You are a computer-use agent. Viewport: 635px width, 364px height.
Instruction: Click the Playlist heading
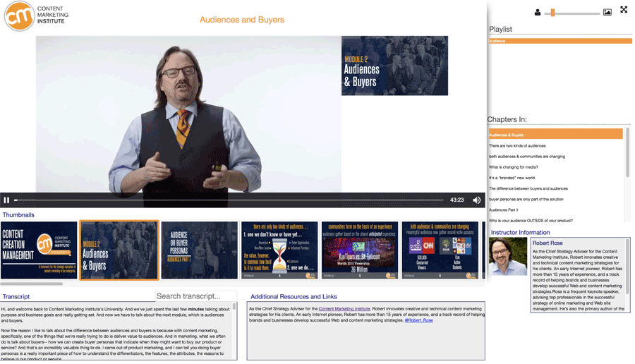[x=500, y=29]
